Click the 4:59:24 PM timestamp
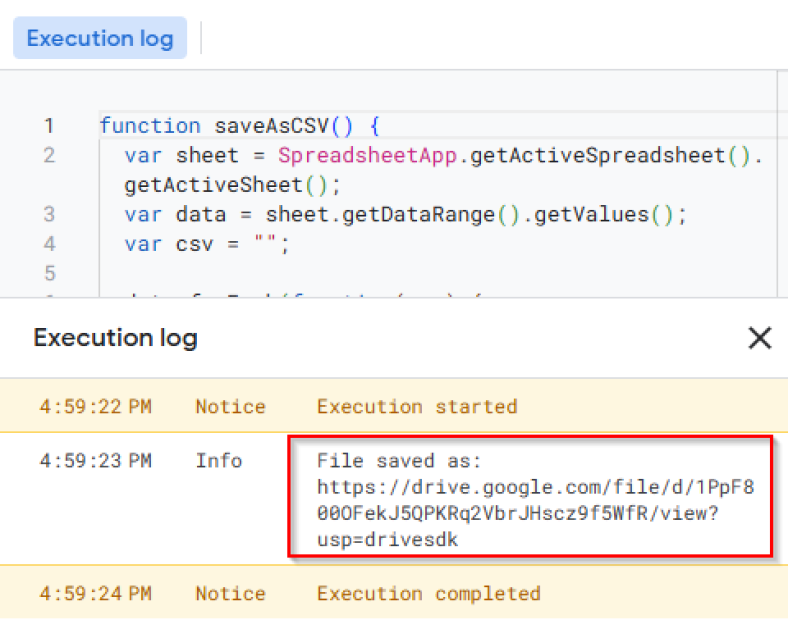Image resolution: width=788 pixels, height=638 pixels. pos(96,593)
